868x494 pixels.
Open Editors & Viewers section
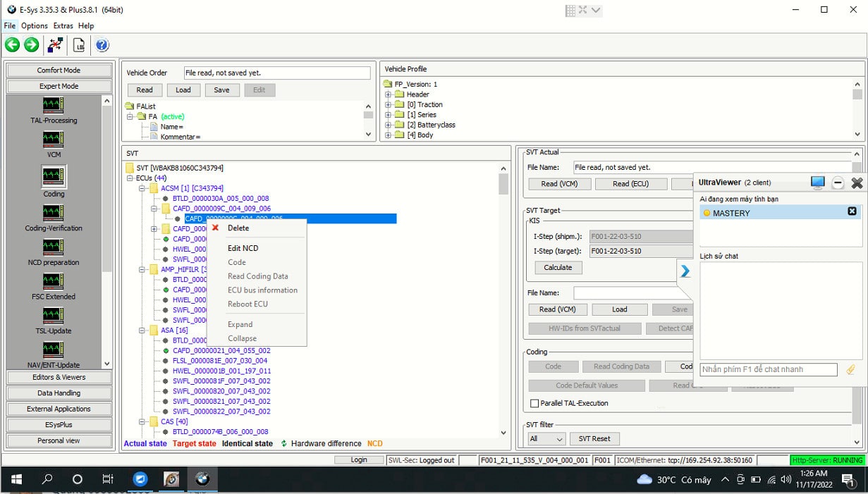pos(59,377)
